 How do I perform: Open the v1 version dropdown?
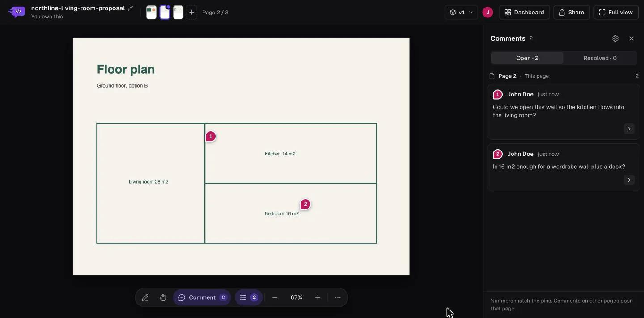pyautogui.click(x=461, y=12)
